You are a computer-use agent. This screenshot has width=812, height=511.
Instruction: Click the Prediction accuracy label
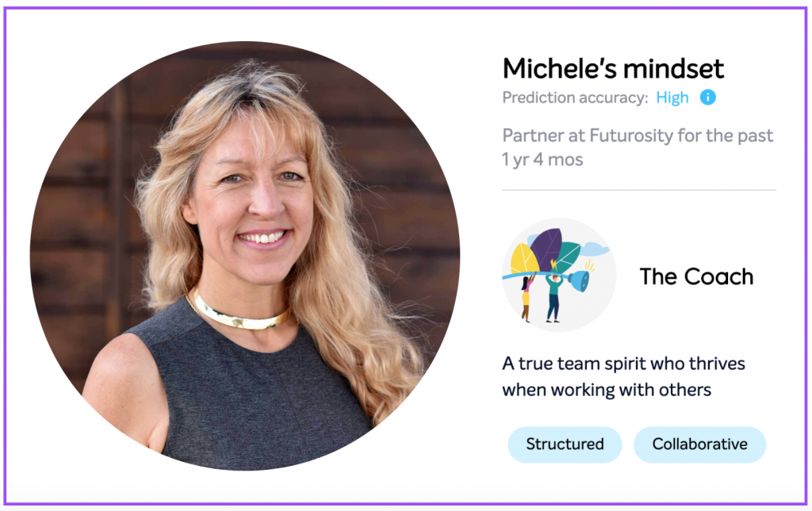coord(575,97)
